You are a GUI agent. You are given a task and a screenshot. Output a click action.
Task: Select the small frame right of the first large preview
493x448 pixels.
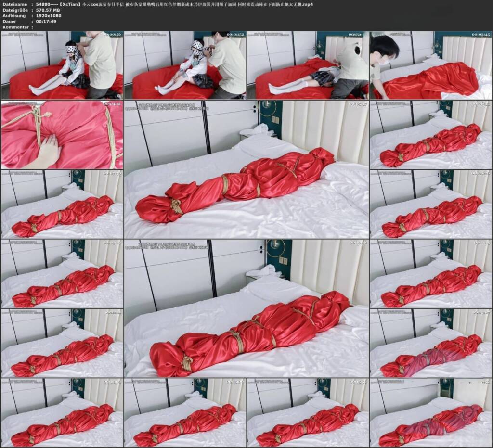[x=431, y=135]
